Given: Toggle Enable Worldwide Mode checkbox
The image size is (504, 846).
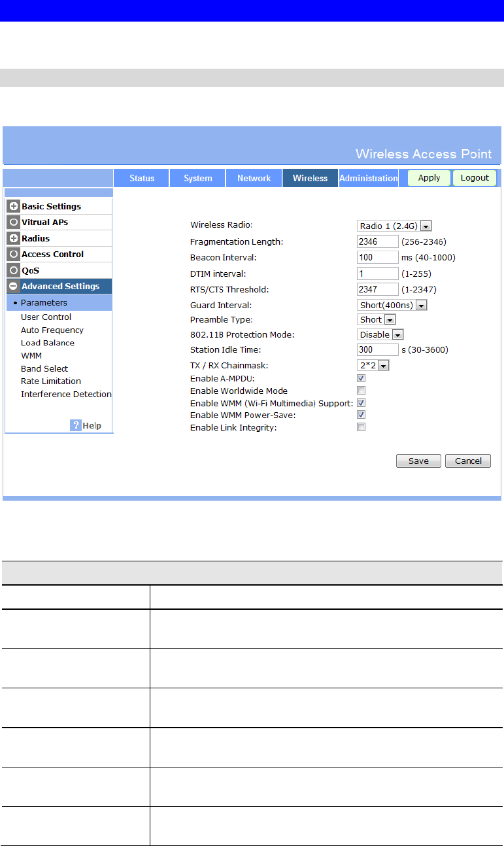Looking at the screenshot, I should click(x=361, y=391).
